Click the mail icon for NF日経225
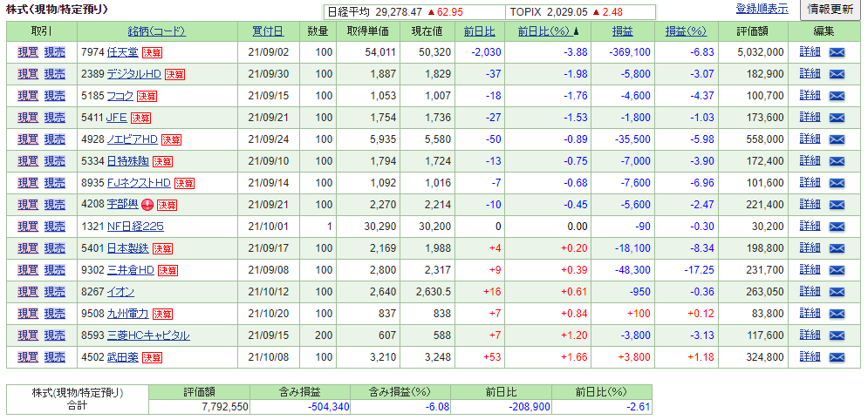Viewport: 868px width, 420px height. [x=837, y=227]
